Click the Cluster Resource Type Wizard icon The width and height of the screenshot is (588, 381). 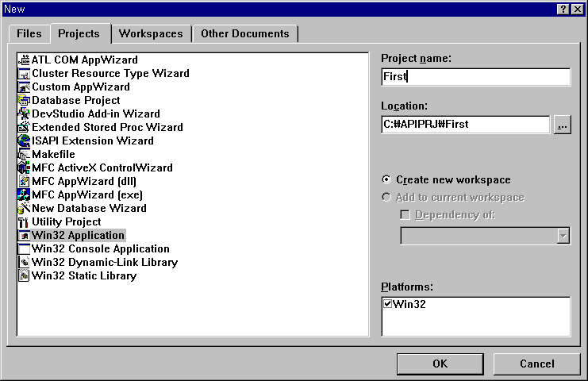(x=24, y=74)
